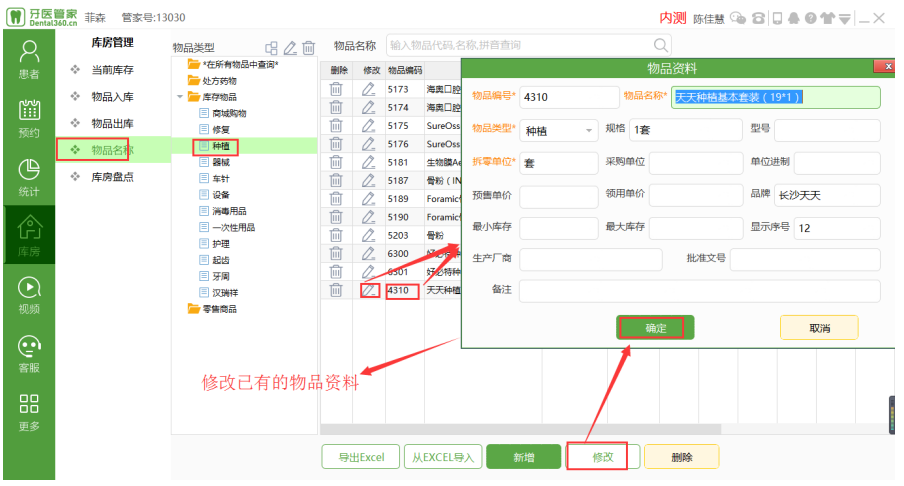
Task: Click the edit pencil icon in row 5181
Action: (x=368, y=162)
